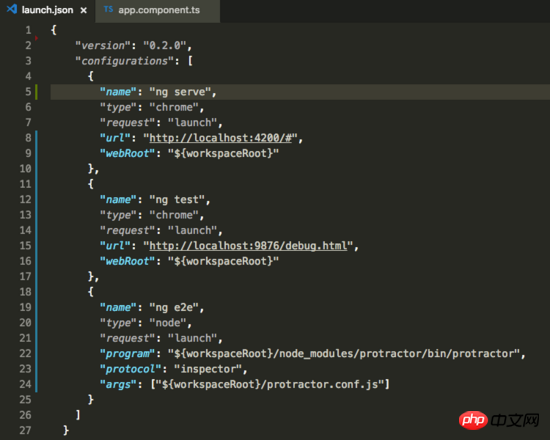
Task: Open the localhost:9876/debug.html link
Action: tap(248, 246)
